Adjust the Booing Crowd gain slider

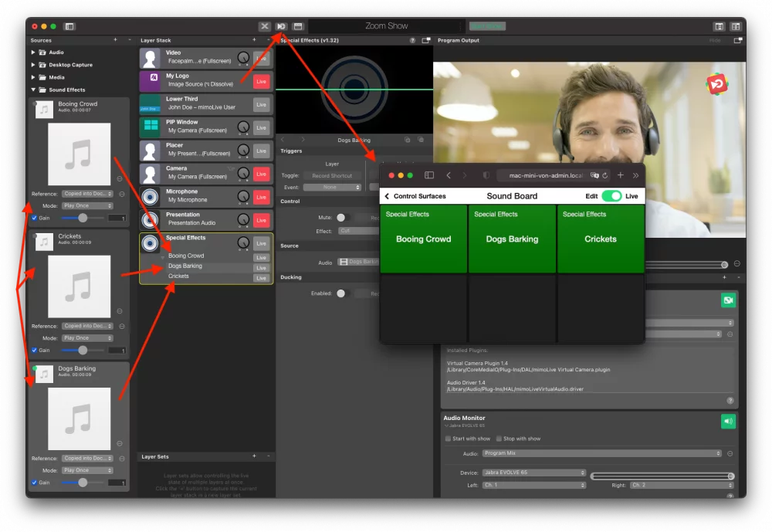coord(83,218)
